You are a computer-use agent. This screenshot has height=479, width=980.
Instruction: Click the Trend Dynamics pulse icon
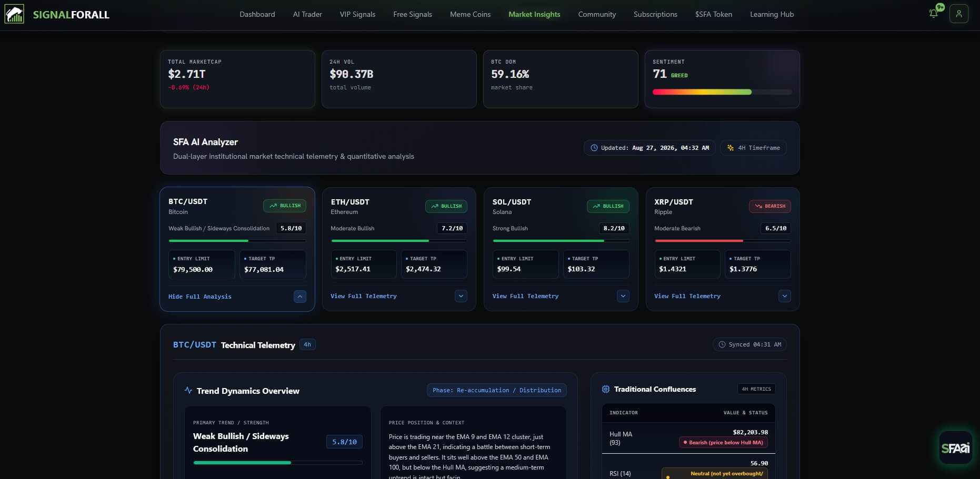tap(188, 390)
